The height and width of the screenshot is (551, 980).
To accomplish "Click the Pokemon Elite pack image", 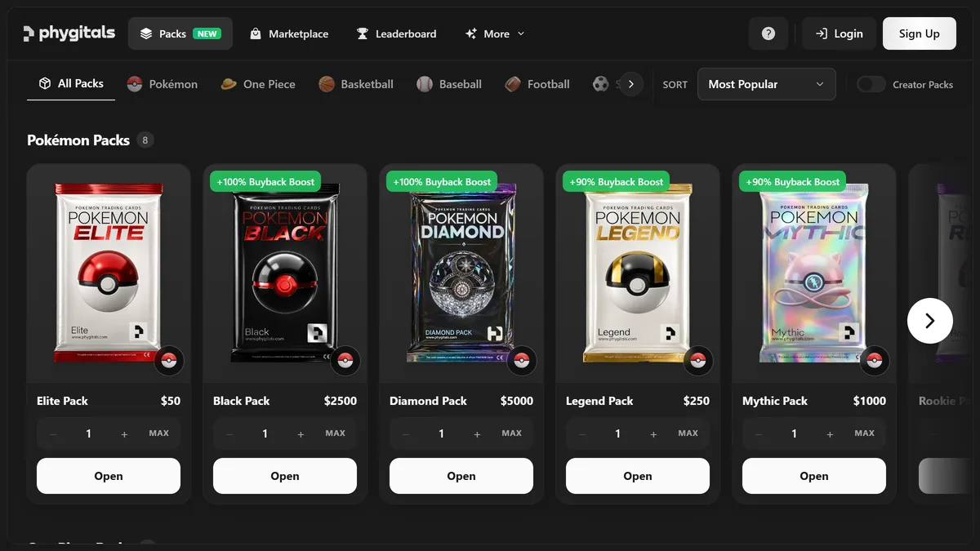I will click(109, 273).
